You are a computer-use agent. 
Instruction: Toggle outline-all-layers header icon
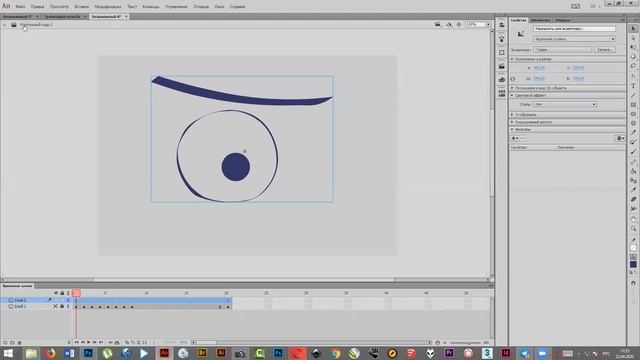(x=68, y=293)
